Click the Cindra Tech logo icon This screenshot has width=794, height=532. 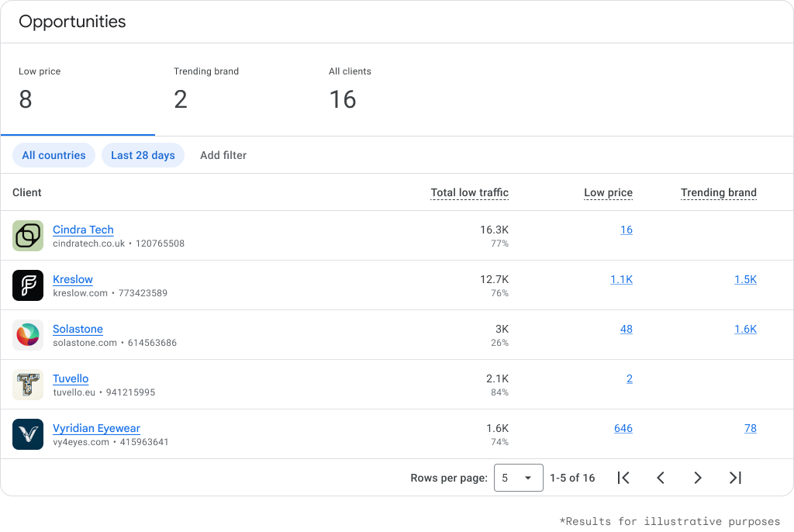point(28,236)
